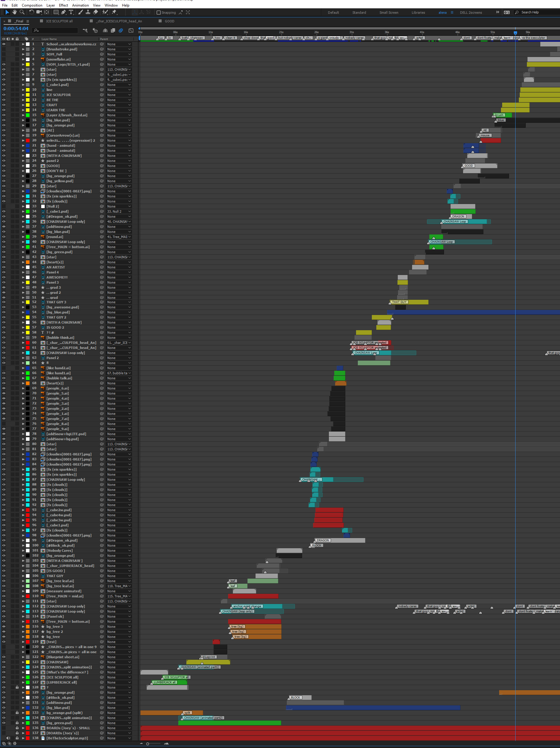Open the Effect menu
Image resolution: width=560 pixels, height=748 pixels.
tap(63, 5)
